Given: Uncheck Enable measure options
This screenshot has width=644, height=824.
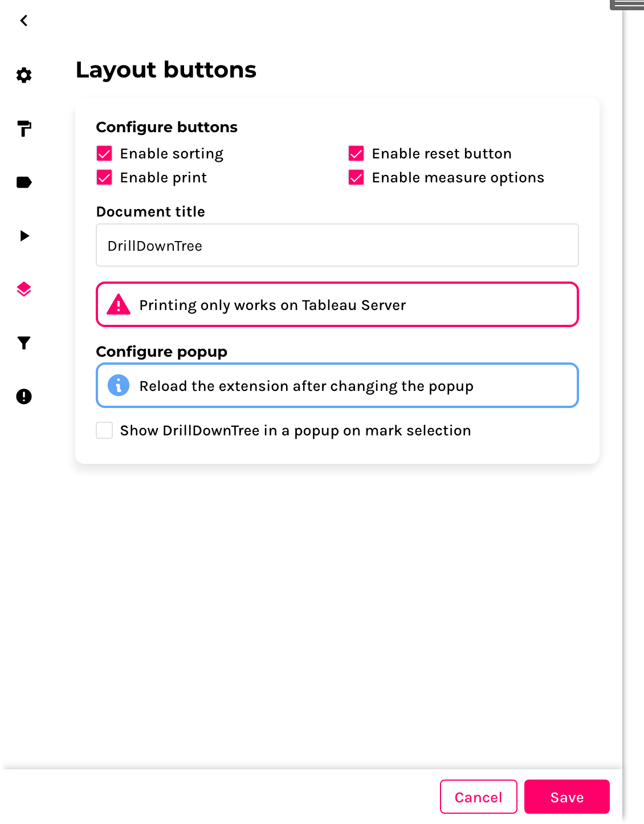Looking at the screenshot, I should click(356, 178).
